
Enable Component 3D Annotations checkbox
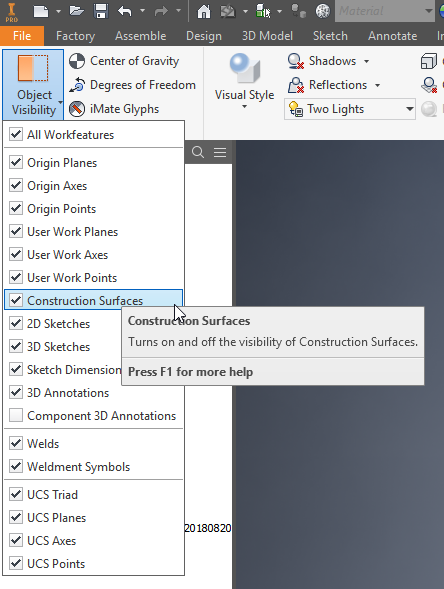pyautogui.click(x=16, y=415)
